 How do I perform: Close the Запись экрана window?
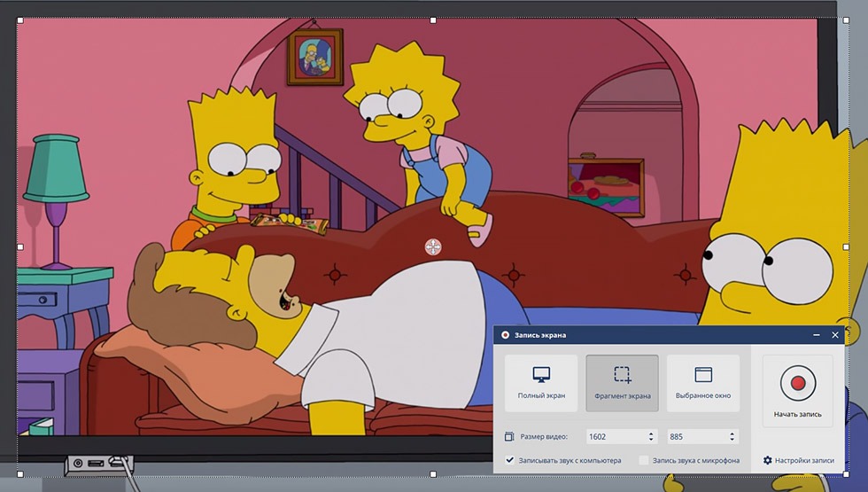[x=835, y=335]
